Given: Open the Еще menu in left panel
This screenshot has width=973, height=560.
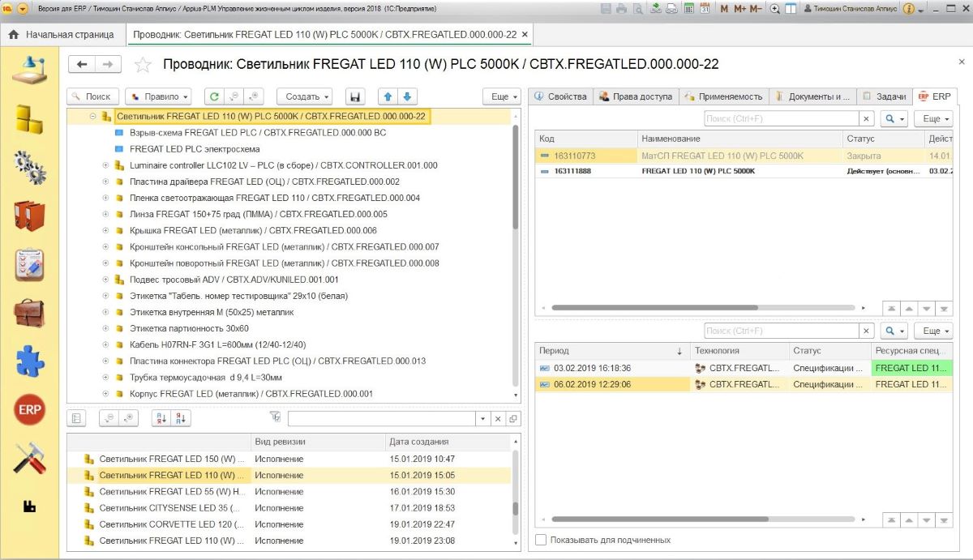Looking at the screenshot, I should pyautogui.click(x=502, y=96).
